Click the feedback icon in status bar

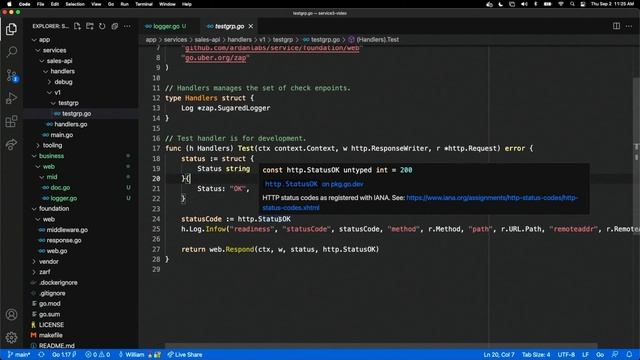(x=615, y=355)
